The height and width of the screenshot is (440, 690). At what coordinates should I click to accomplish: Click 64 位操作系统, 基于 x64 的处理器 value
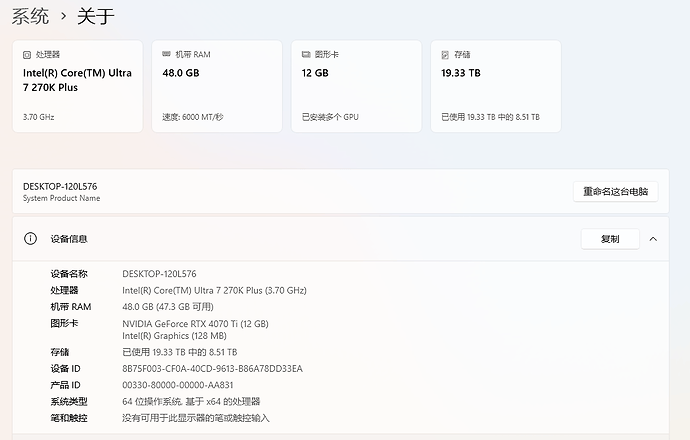pyautogui.click(x=191, y=401)
